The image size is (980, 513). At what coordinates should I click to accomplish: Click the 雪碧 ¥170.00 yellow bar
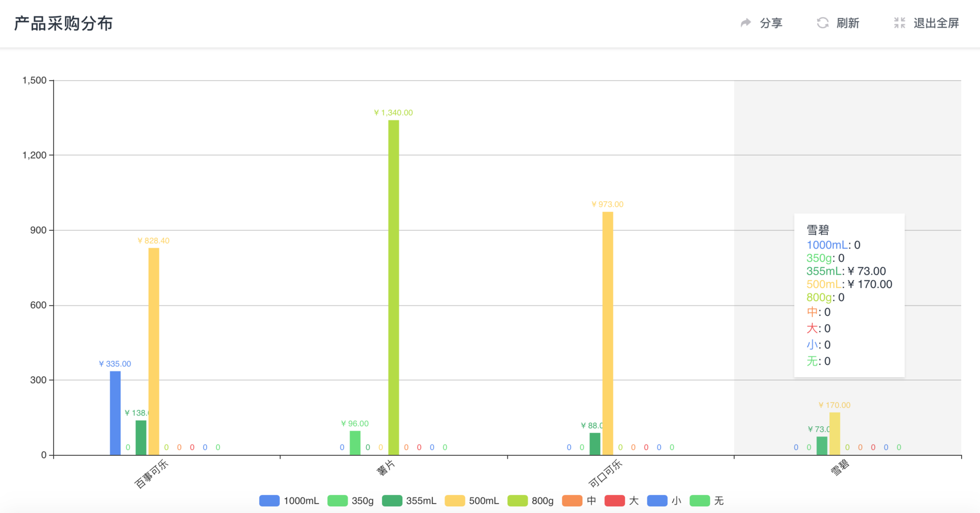pos(835,433)
